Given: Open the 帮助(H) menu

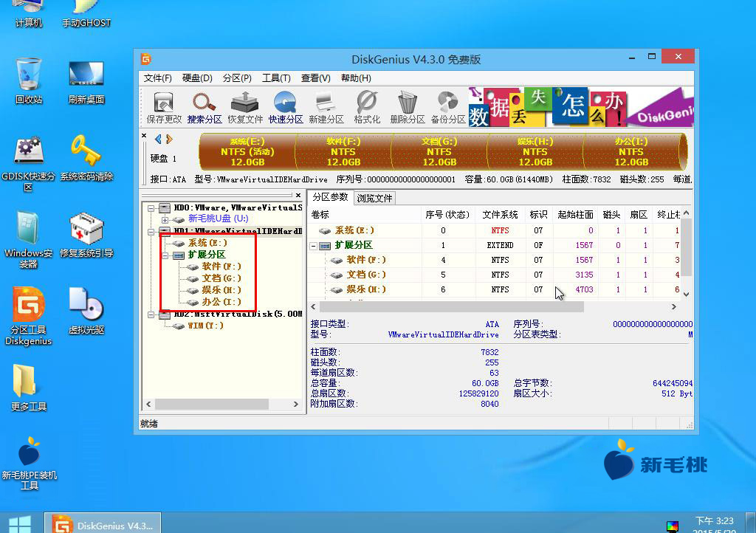Looking at the screenshot, I should click(356, 78).
